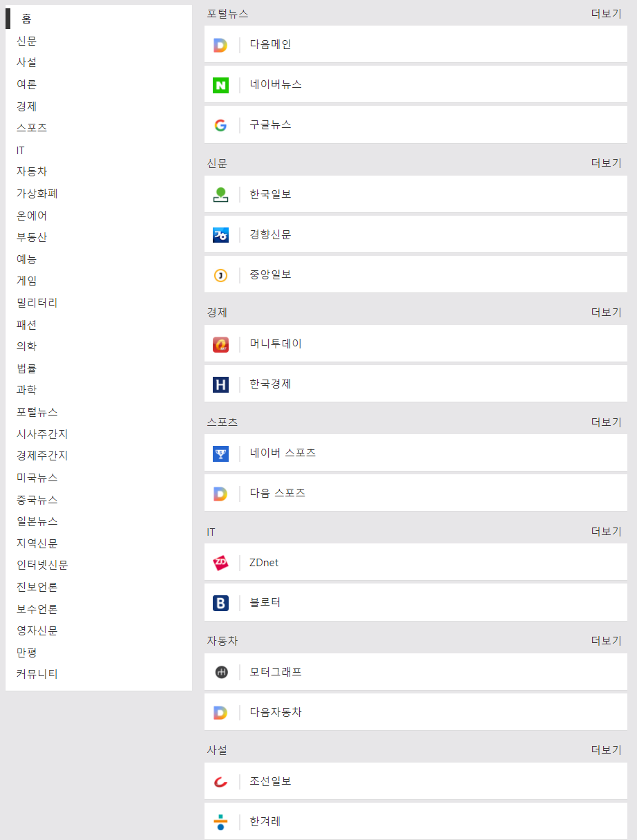637x840 pixels.
Task: Open the 온에어 sidebar category
Action: [x=32, y=216]
